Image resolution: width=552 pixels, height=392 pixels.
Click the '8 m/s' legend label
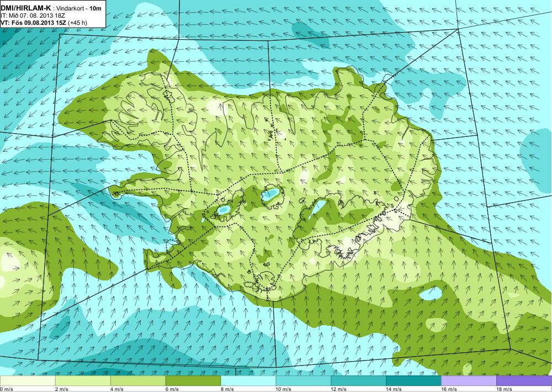coord(227,389)
